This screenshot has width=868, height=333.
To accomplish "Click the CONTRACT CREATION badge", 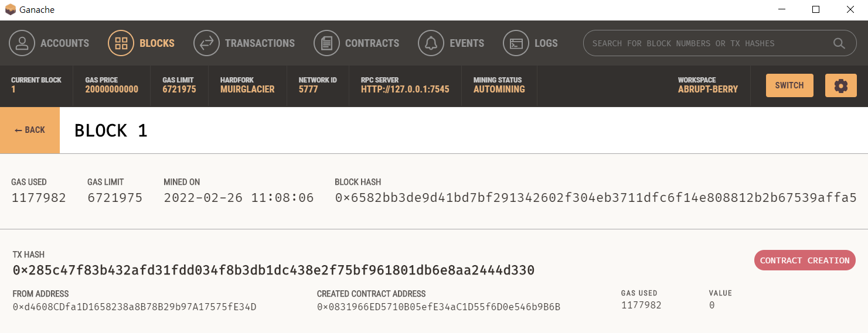I will [x=805, y=260].
